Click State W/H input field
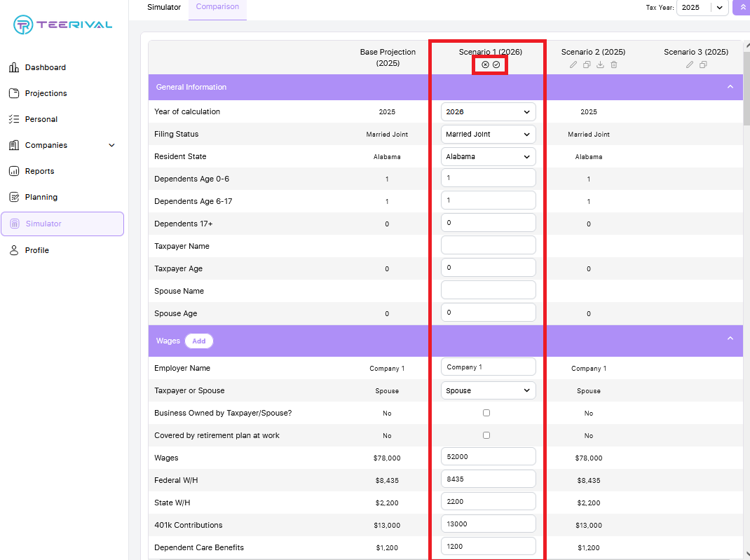750x560 pixels. pos(488,502)
